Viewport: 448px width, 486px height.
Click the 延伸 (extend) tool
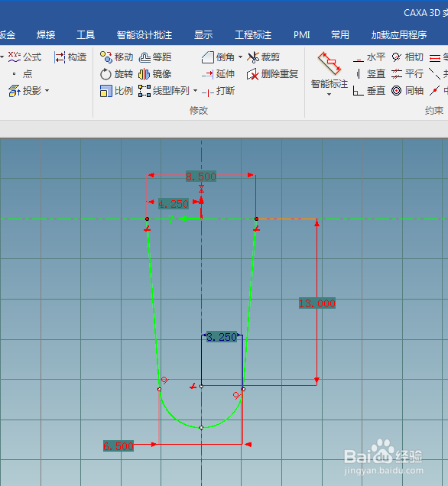[218, 74]
